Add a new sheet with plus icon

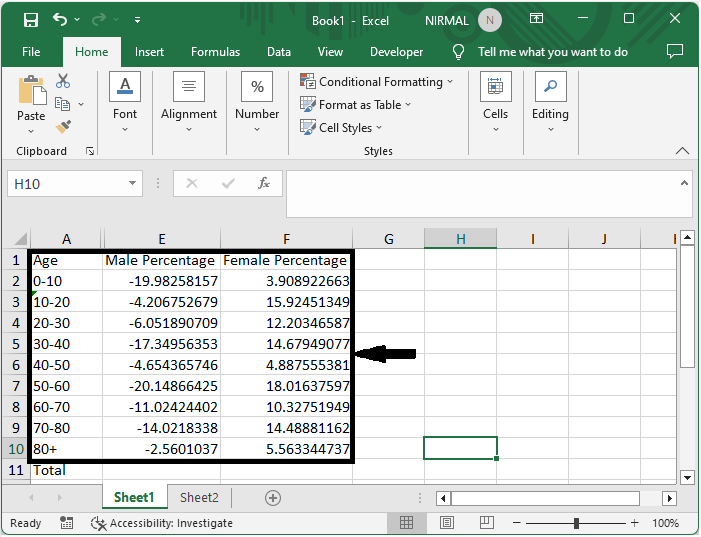point(272,497)
